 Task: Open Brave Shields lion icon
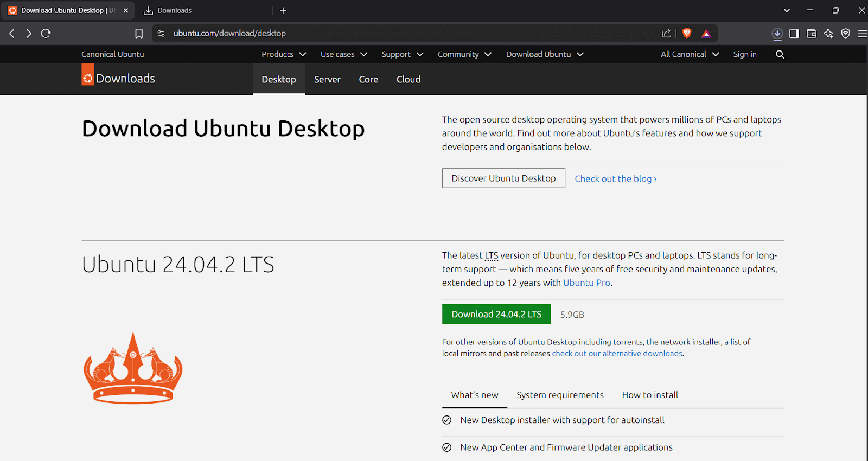687,34
